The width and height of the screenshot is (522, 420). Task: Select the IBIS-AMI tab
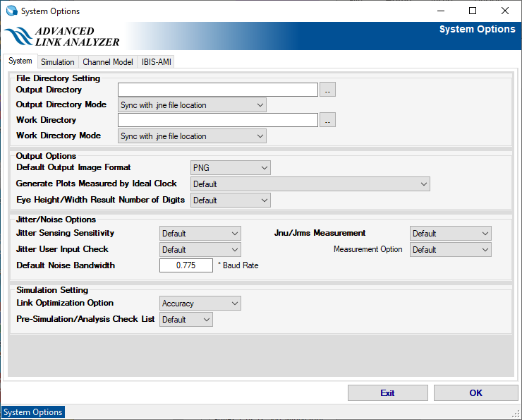click(x=156, y=62)
